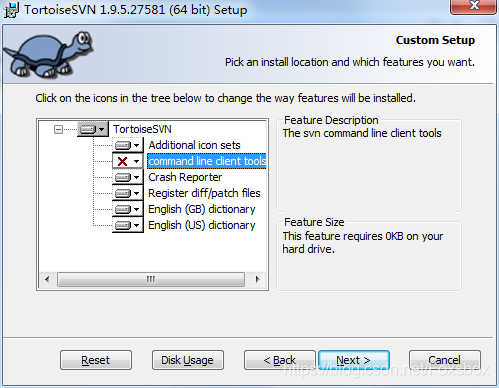Screen dimensions: 499x388
Task: Click the installer icon in the title bar
Action: [x=11, y=10]
